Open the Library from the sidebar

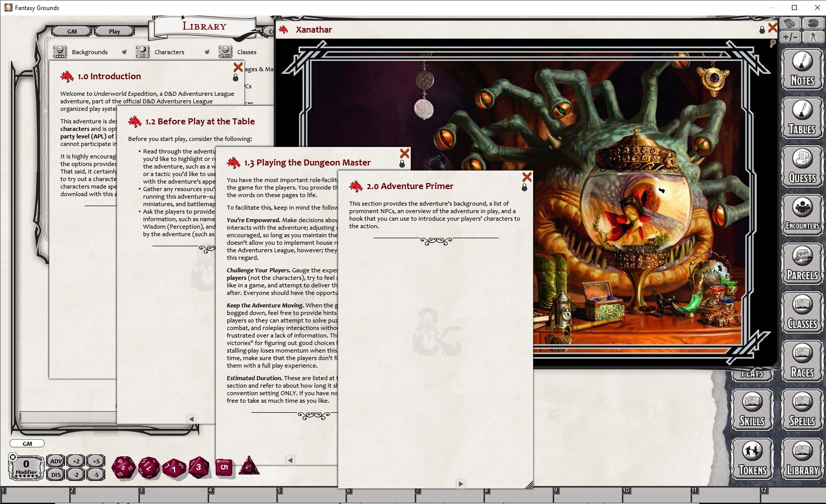point(801,458)
